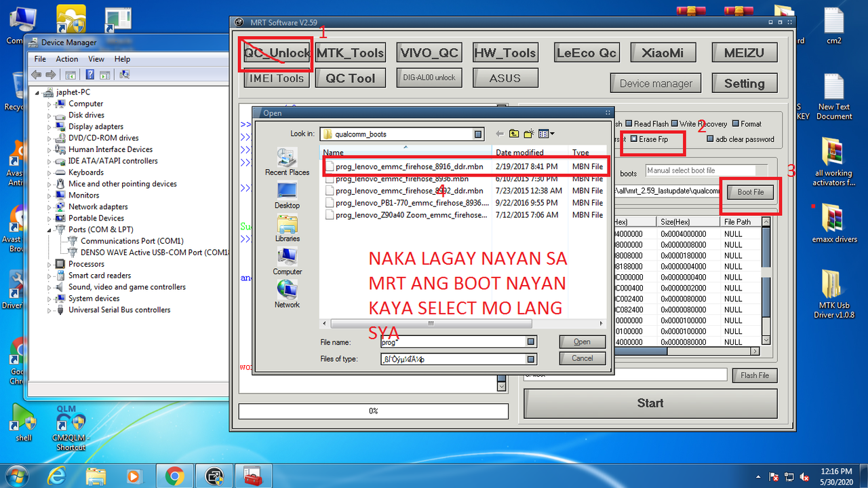This screenshot has height=488, width=868.
Task: Open the Files of type dropdown
Action: coord(531,359)
